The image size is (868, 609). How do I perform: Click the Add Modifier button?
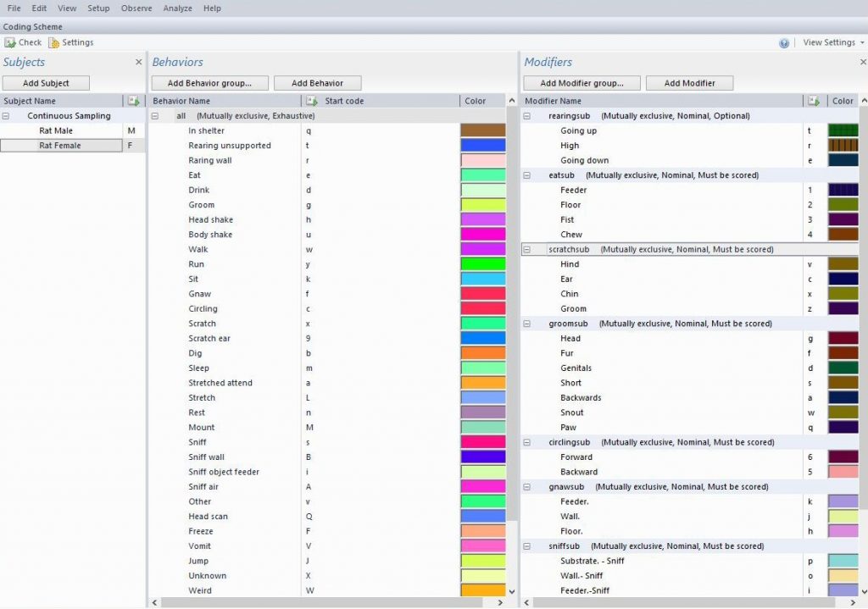(689, 83)
